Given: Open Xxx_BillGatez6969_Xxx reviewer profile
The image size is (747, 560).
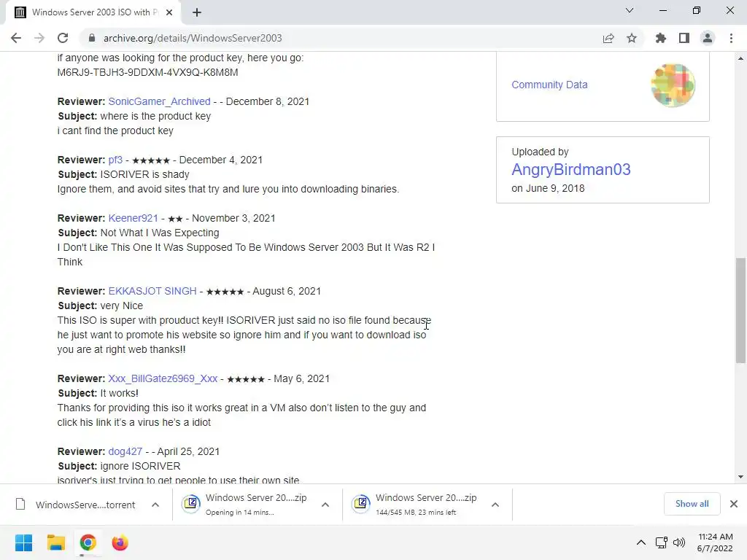Looking at the screenshot, I should point(163,378).
